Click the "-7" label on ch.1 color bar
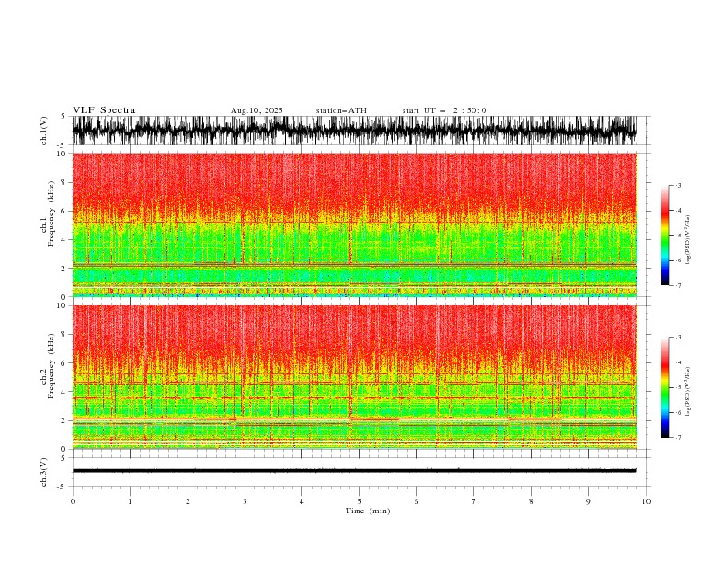Image resolution: width=728 pixels, height=563 pixels. (678, 285)
